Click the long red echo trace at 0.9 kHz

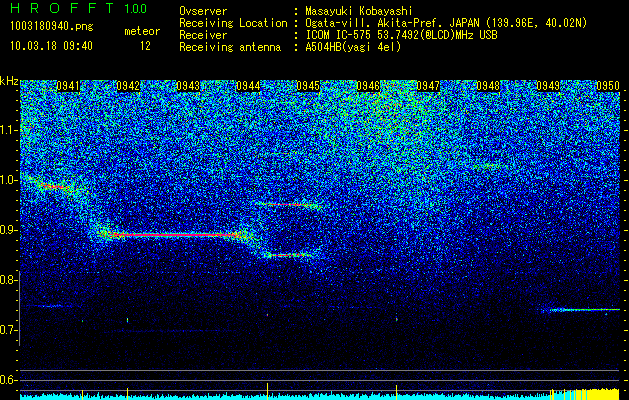click(174, 235)
